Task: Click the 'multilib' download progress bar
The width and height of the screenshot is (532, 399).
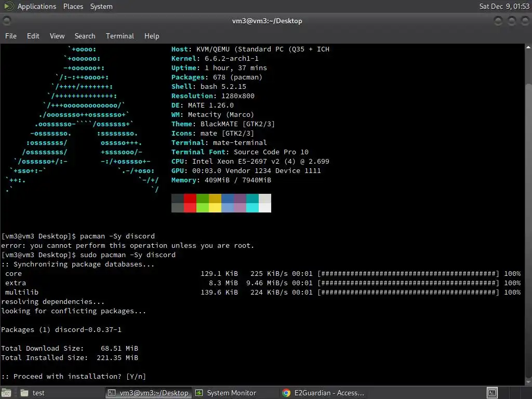Action: coord(408,292)
